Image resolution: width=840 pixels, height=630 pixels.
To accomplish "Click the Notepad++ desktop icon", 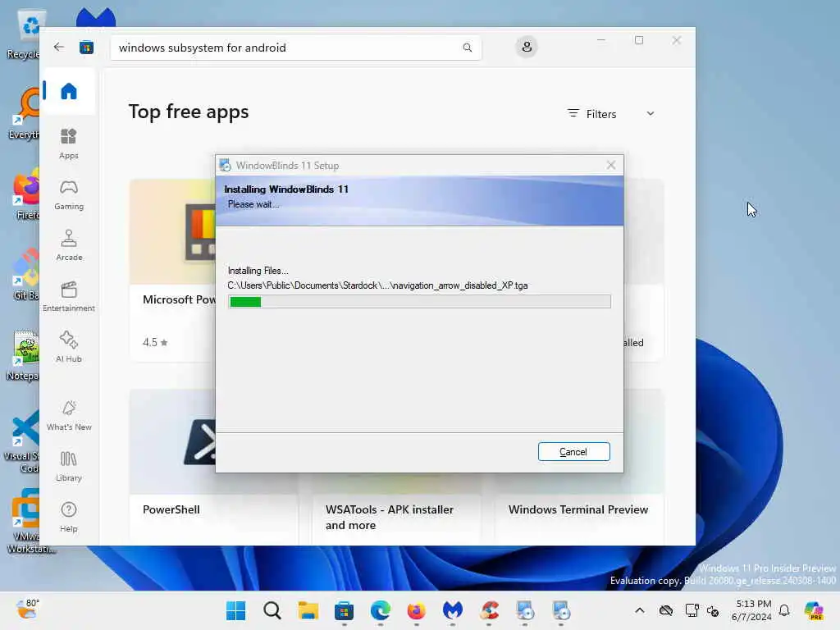I will pos(24,356).
